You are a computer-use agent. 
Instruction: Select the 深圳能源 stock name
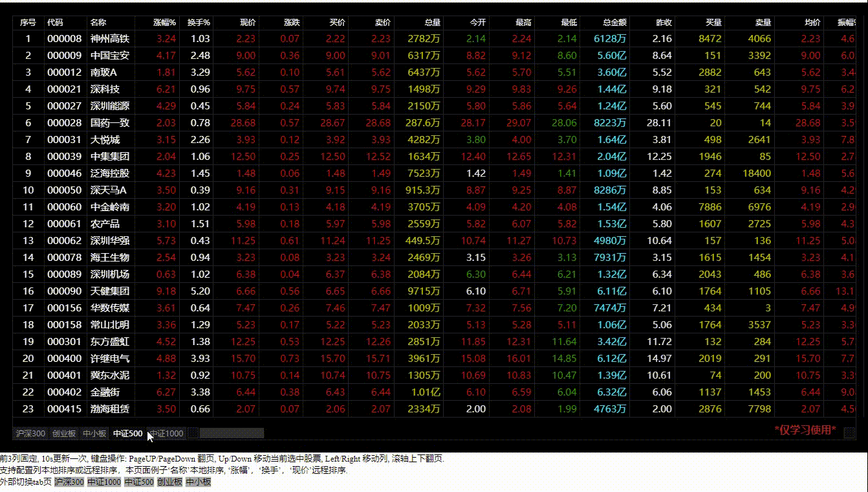click(x=110, y=106)
